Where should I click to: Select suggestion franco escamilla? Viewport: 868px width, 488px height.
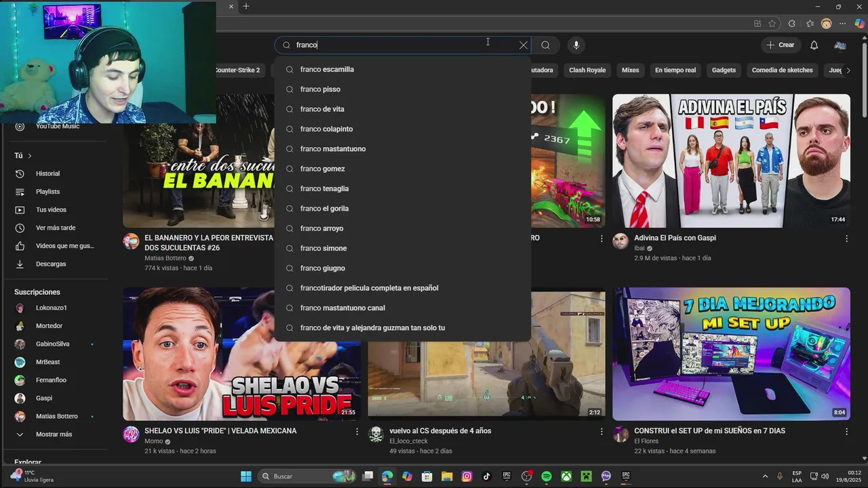403,69
